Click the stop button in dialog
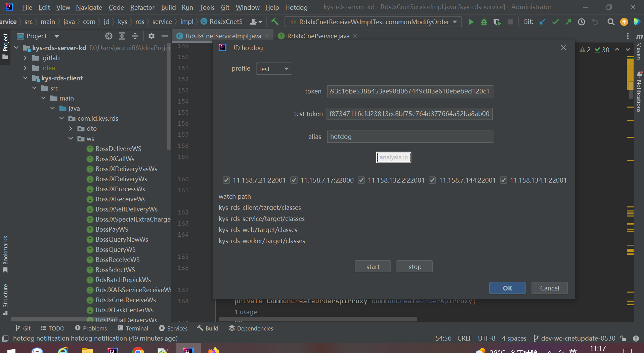Screen dimensions: 644x353 tap(415, 267)
